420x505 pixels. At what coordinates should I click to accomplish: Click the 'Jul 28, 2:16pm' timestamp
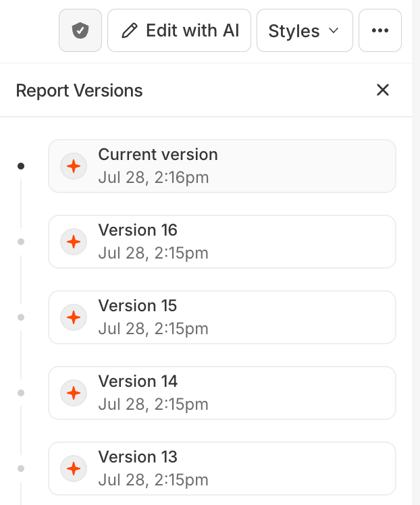[x=154, y=178]
